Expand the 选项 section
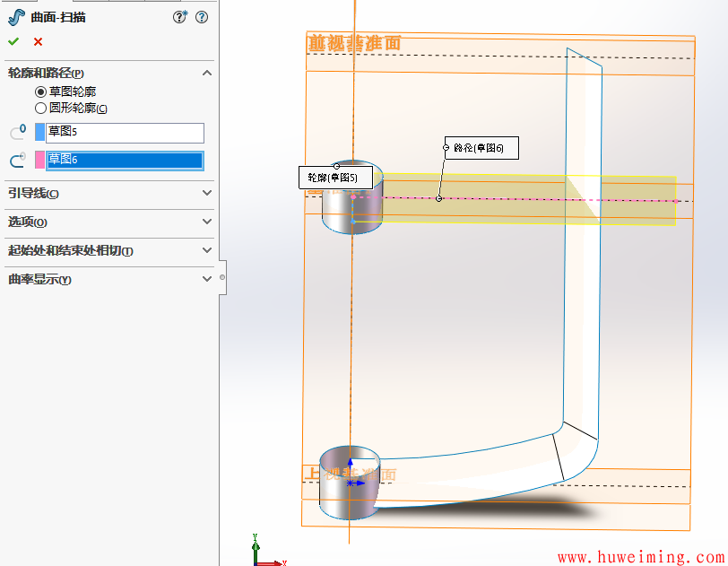This screenshot has height=566, width=728. click(207, 222)
